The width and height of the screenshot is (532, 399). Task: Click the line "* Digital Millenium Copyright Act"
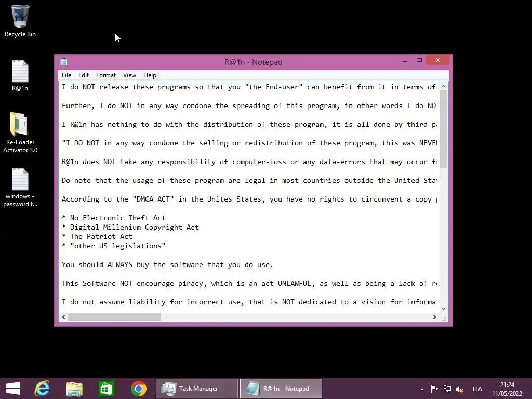click(x=130, y=228)
